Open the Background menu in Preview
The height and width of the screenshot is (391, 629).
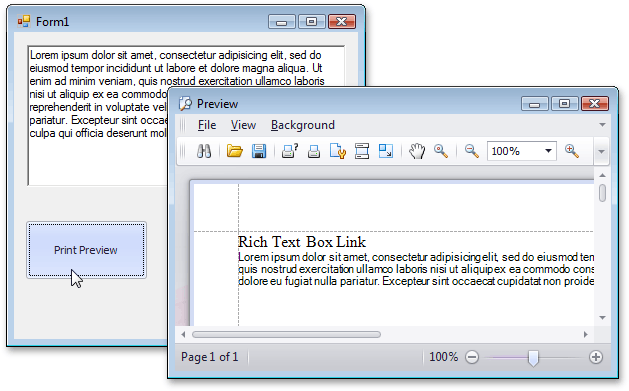(x=302, y=125)
